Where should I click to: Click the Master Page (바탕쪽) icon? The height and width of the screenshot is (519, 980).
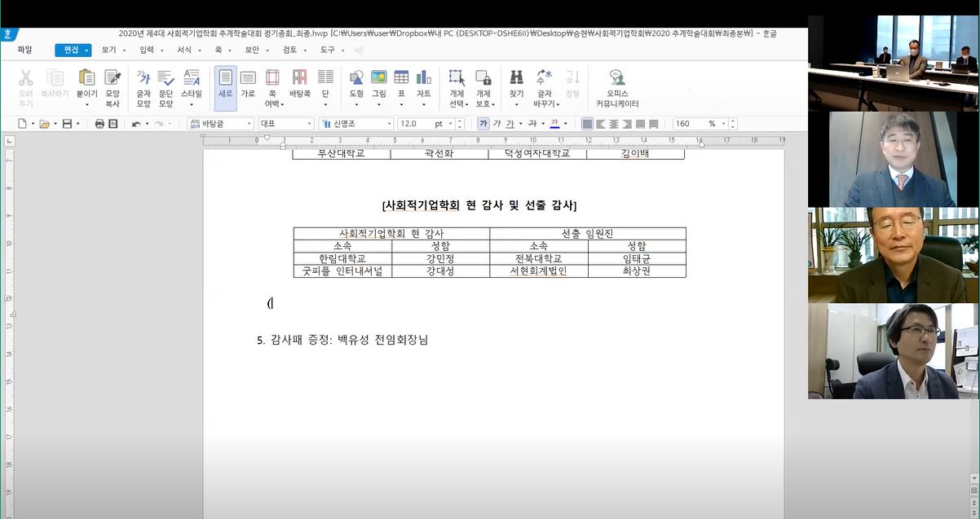point(300,78)
